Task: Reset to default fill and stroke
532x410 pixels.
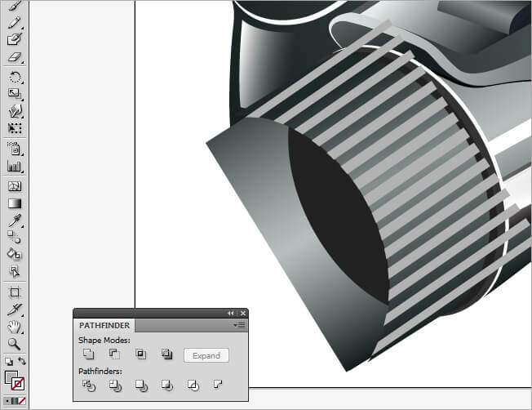Action: pyautogui.click(x=7, y=361)
